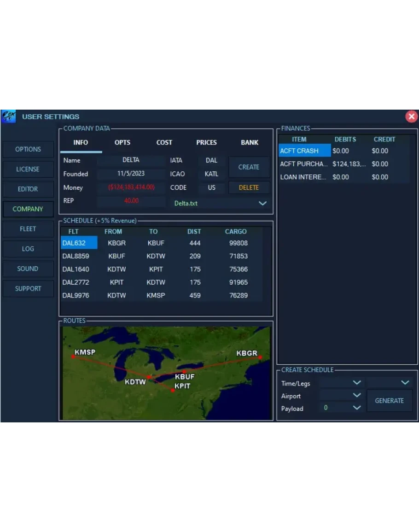The height and width of the screenshot is (532, 419).
Task: Open the PRICES tab
Action: pyautogui.click(x=206, y=143)
